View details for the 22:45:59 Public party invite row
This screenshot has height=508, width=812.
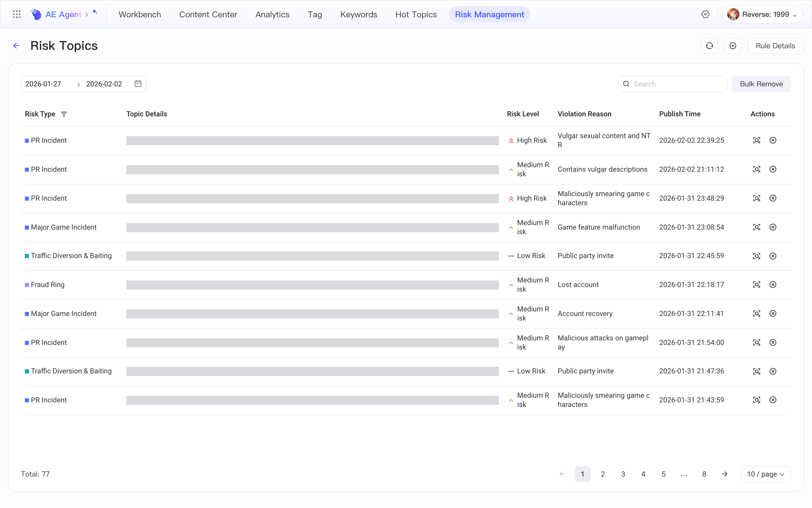point(757,256)
